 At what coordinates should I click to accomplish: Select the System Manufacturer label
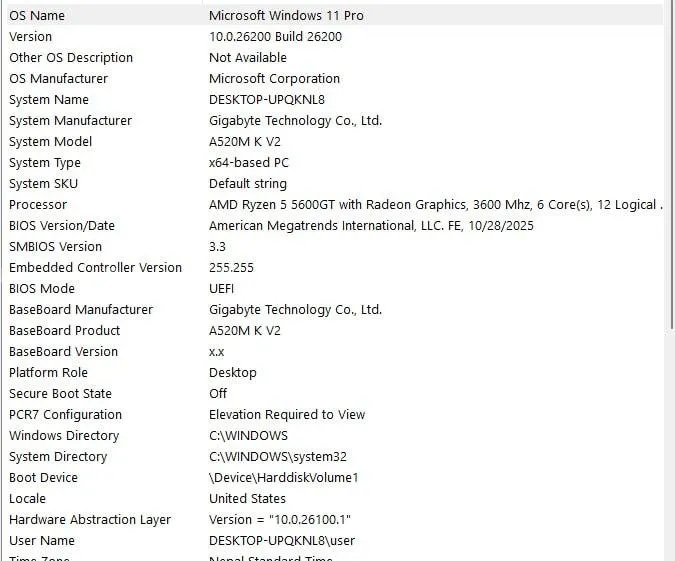pyautogui.click(x=71, y=121)
